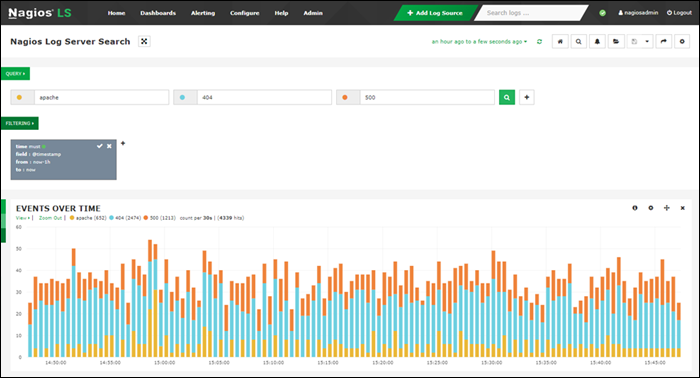This screenshot has height=378, width=700.
Task: Close the Events Over Time panel
Action: [x=683, y=208]
